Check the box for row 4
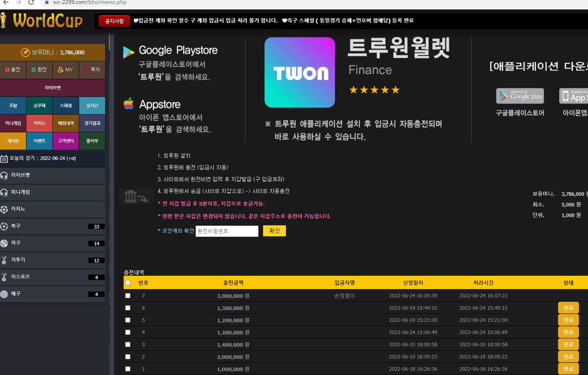 coord(128,332)
